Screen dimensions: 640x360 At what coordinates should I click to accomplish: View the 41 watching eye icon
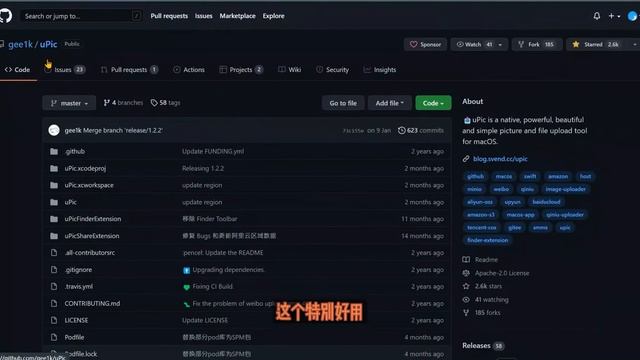(466, 300)
